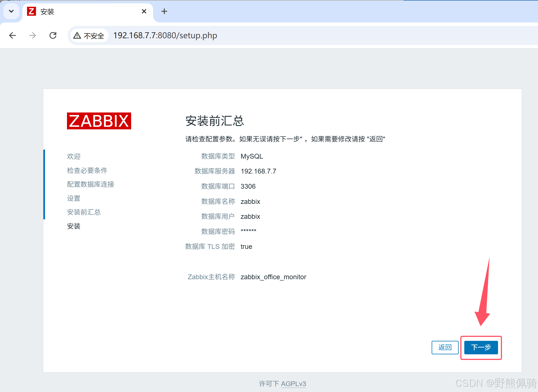Select 检查必要条件 step in sidebar
Image resolution: width=538 pixels, height=392 pixels.
87,170
